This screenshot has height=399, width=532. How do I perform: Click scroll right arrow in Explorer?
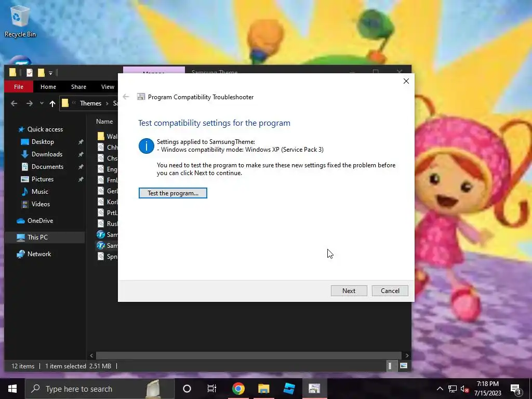[x=406, y=355]
